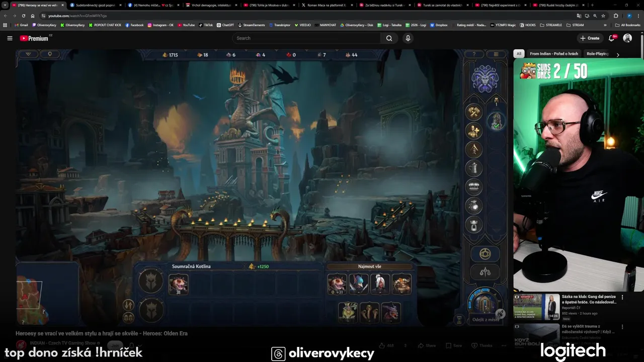
Task: Open the account avatar menu
Action: pos(627,38)
